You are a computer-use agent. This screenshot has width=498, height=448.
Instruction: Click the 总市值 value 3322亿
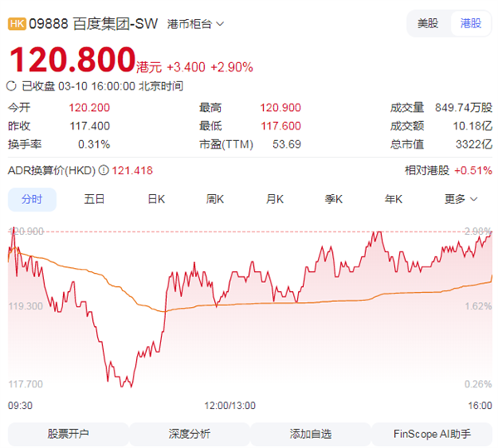click(x=474, y=144)
